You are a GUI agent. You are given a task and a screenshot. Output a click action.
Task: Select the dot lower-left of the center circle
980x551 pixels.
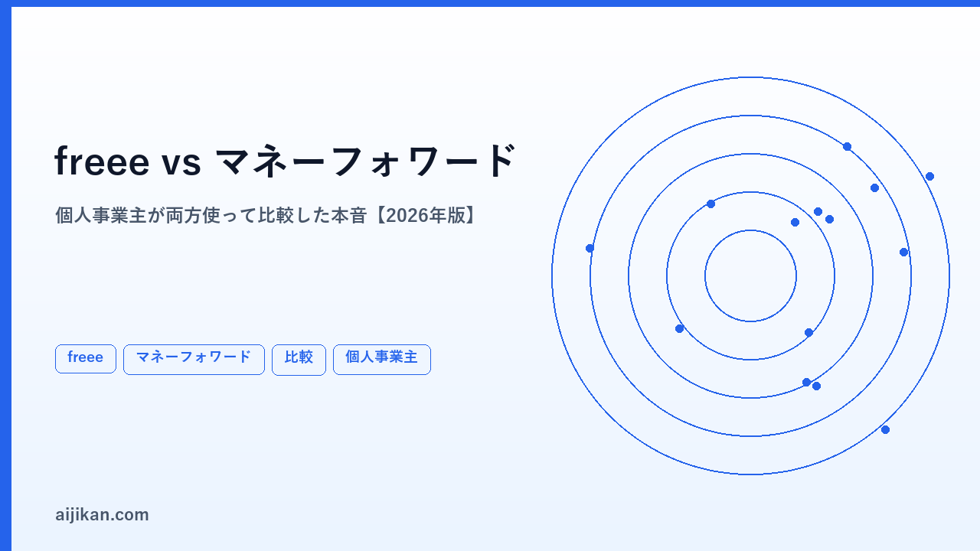tap(679, 328)
